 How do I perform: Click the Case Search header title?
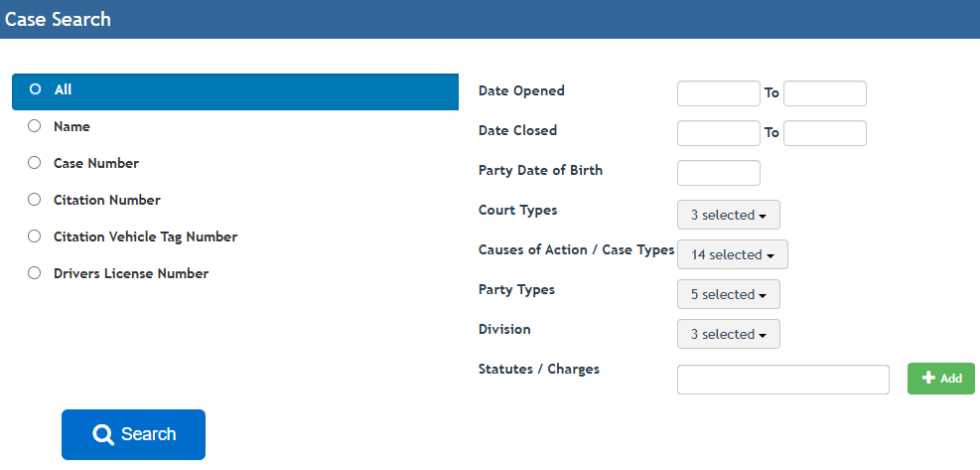pyautogui.click(x=58, y=20)
